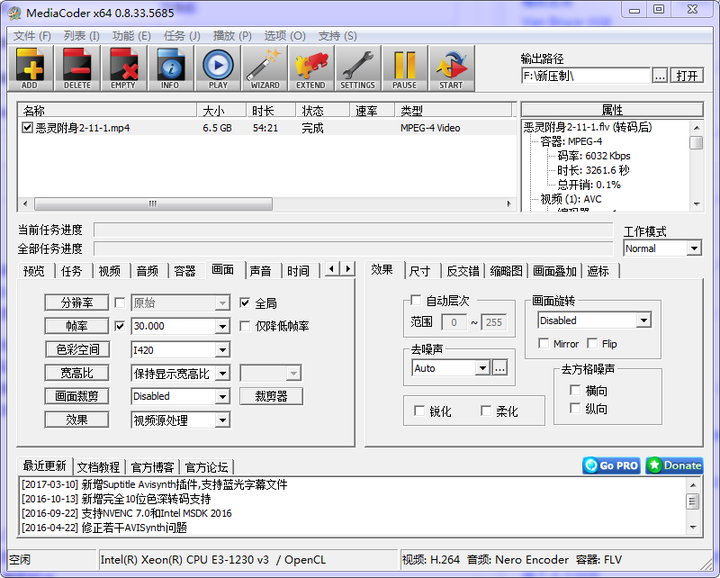Open the 功能 (E) menu
720x578 pixels.
click(132, 35)
